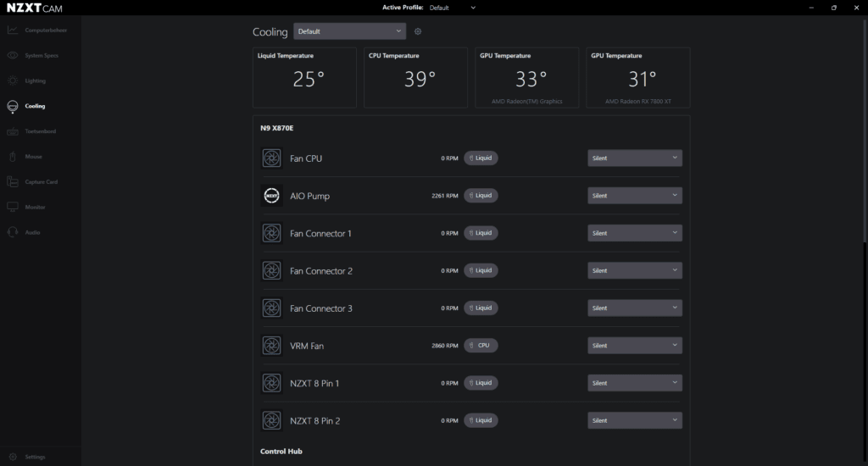Click the AMD Radeon(TM) Graphics temperature card
This screenshot has width=868, height=466.
coord(527,77)
